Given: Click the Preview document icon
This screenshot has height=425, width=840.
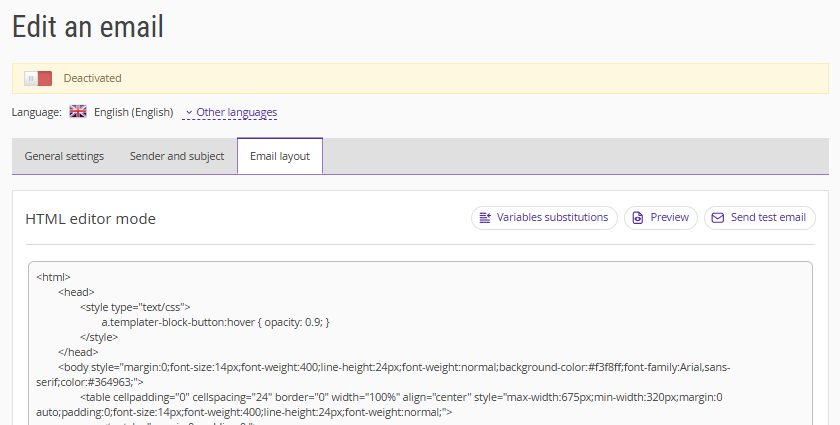Looking at the screenshot, I should (x=637, y=218).
